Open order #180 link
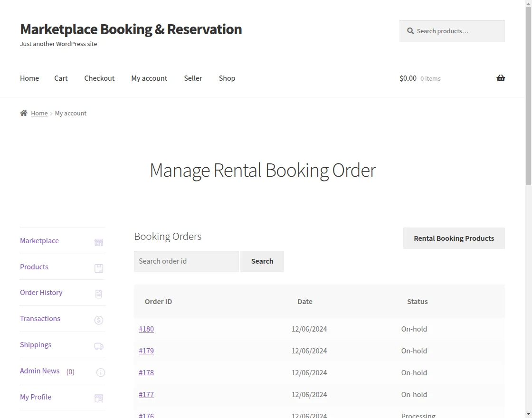532x418 pixels. tap(146, 329)
